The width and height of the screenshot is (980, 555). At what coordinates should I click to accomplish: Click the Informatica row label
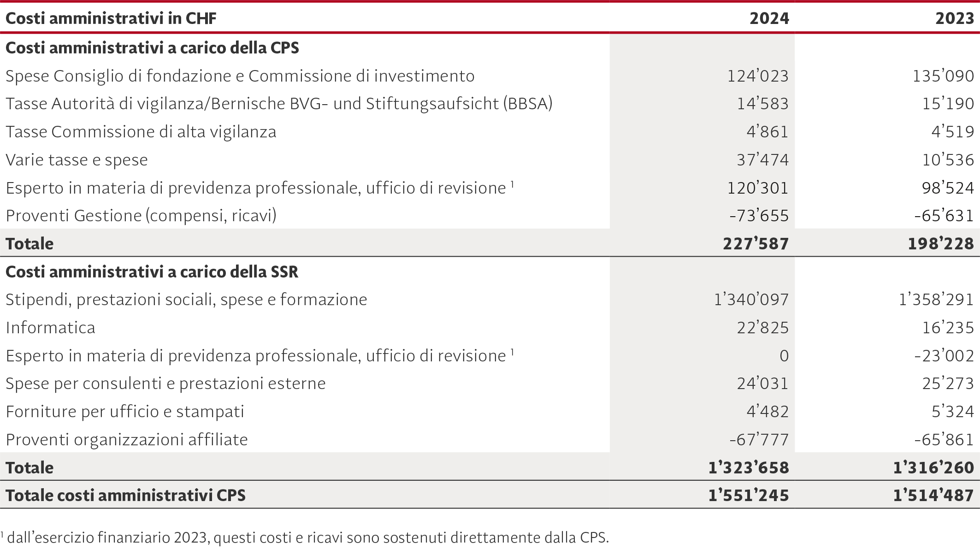[51, 328]
